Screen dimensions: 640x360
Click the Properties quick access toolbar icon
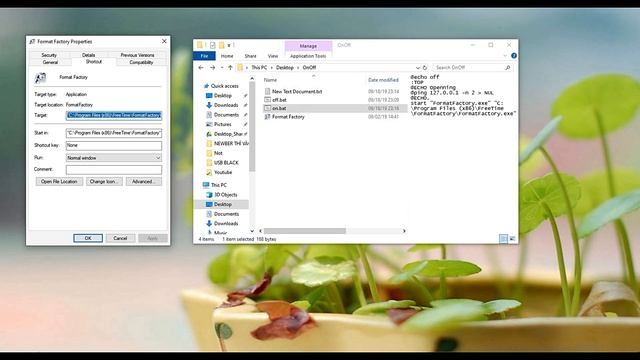[213, 45]
